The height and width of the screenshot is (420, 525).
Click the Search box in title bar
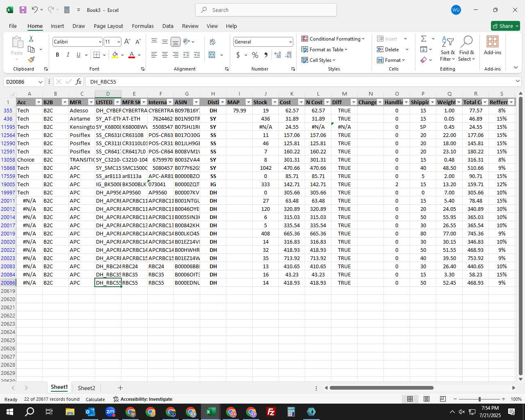[266, 10]
